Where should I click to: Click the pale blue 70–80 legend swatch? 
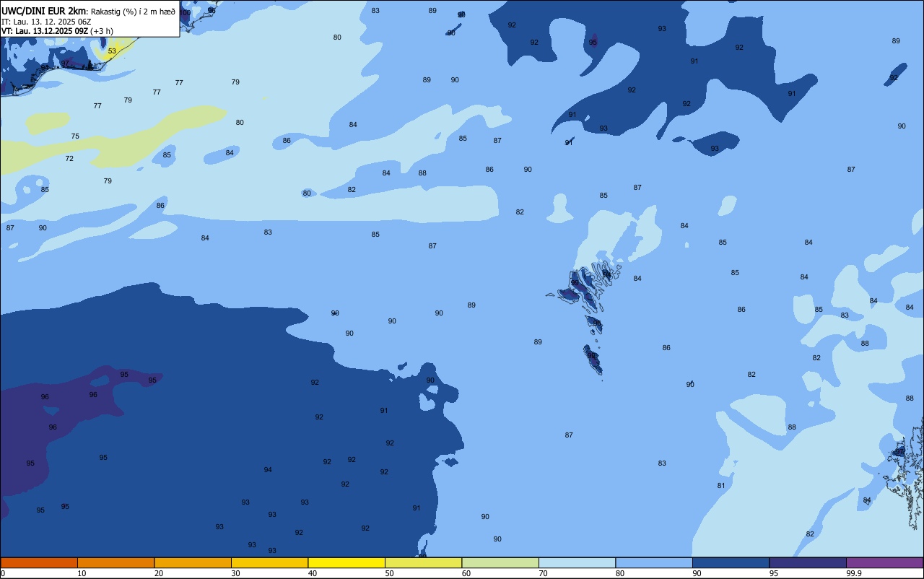pos(577,562)
